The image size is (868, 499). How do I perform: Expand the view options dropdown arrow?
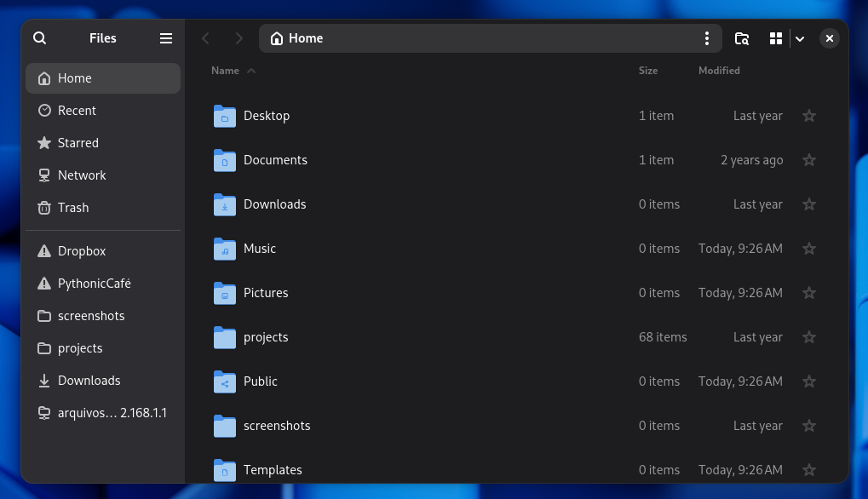coord(800,38)
